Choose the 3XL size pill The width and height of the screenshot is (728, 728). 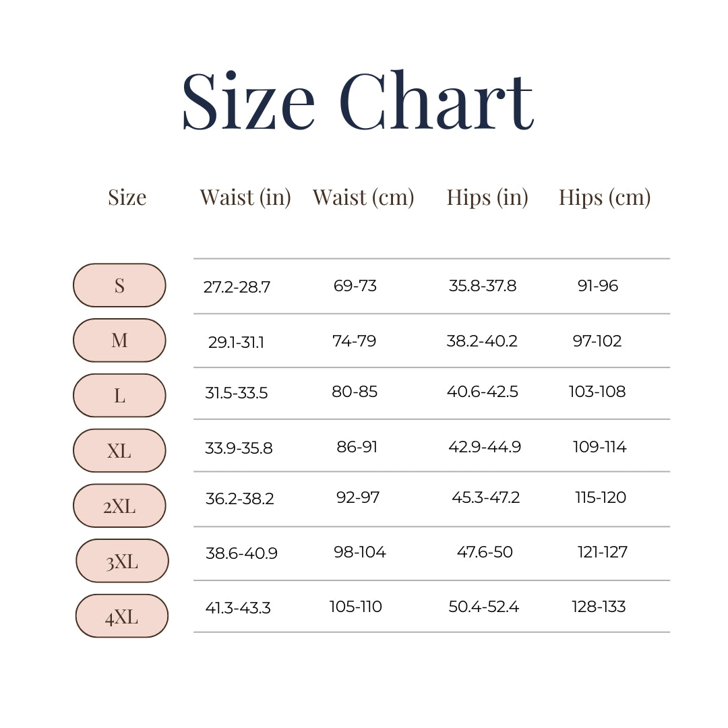pos(122,561)
